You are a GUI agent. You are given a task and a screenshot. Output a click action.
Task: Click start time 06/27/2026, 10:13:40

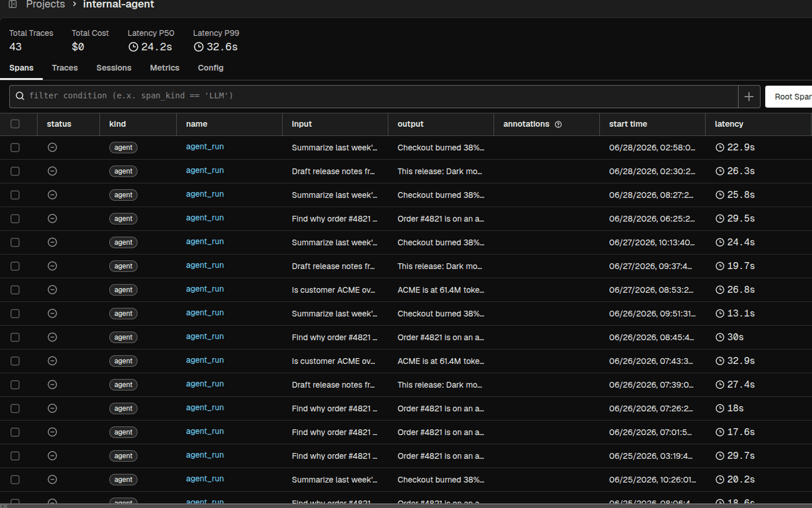click(652, 243)
